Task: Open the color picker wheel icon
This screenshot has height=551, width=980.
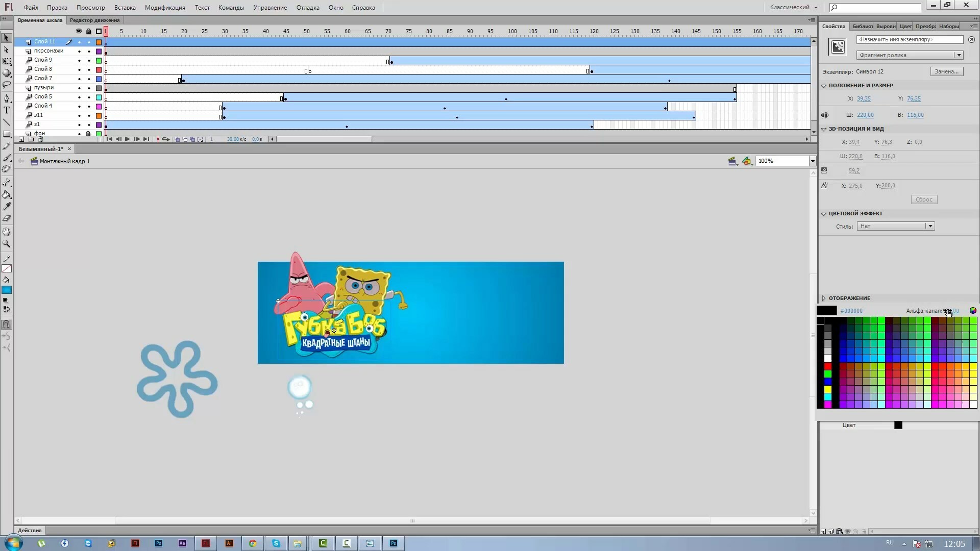Action: click(973, 310)
